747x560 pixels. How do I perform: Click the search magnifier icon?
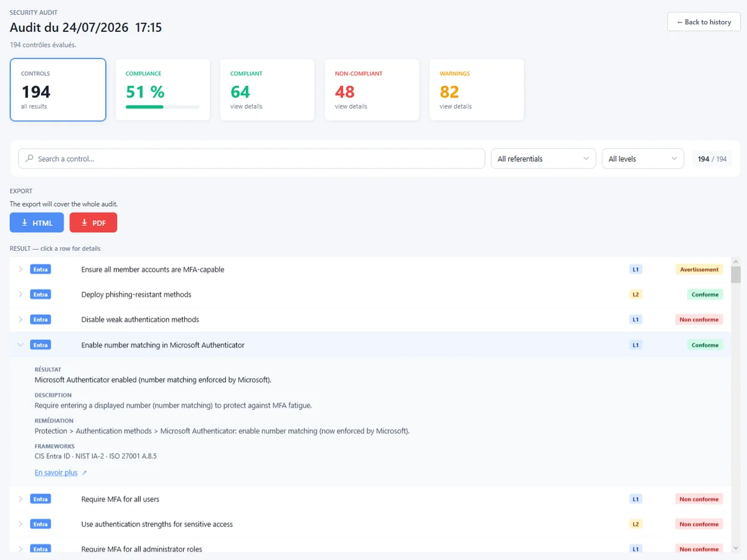point(29,159)
